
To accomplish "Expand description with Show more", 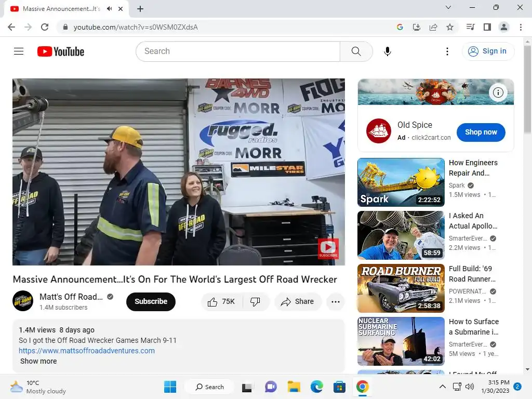I will click(38, 362).
